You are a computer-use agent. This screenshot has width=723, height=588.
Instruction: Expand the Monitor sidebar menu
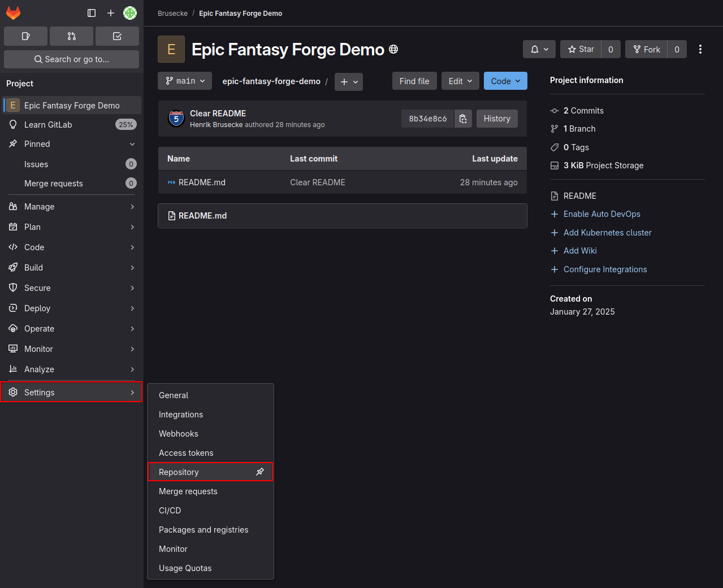click(71, 349)
